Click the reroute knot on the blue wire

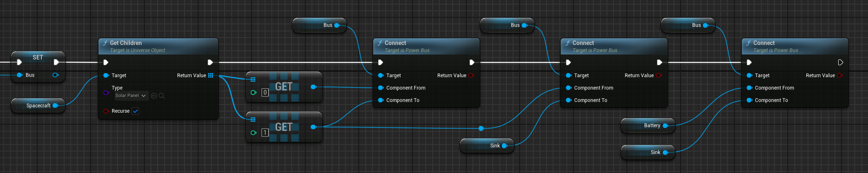click(x=481, y=128)
